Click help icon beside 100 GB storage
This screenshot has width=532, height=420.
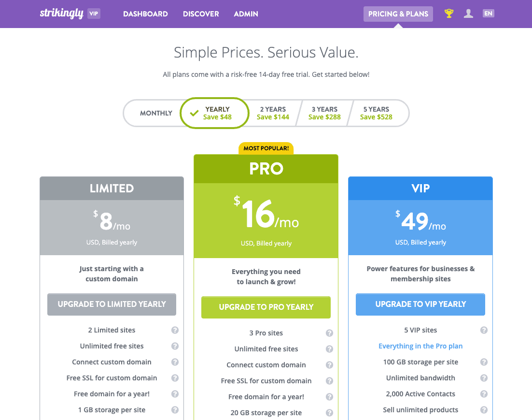tap(484, 362)
